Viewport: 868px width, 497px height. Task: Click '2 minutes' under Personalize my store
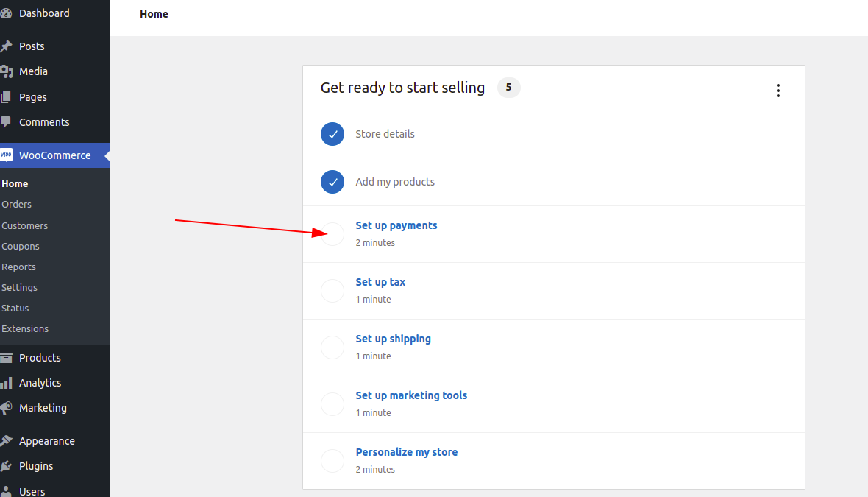coord(374,469)
